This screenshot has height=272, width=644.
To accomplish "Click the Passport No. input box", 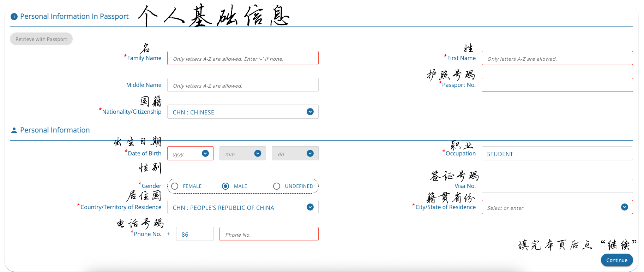I will [x=557, y=85].
